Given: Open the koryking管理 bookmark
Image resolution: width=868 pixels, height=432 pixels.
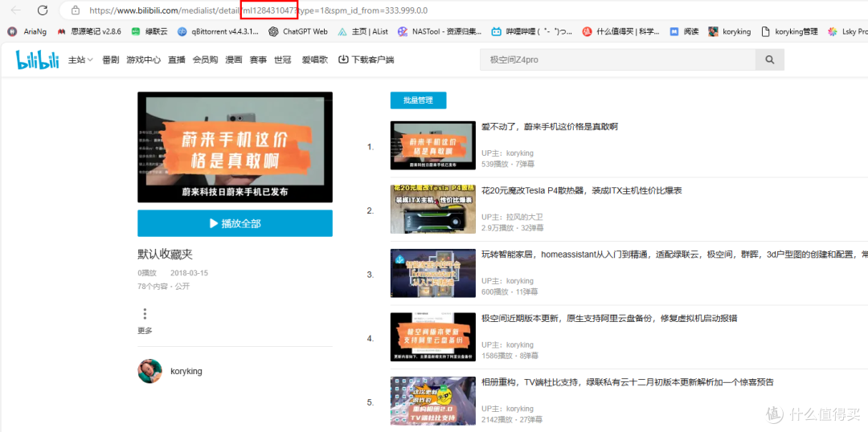Looking at the screenshot, I should click(789, 31).
